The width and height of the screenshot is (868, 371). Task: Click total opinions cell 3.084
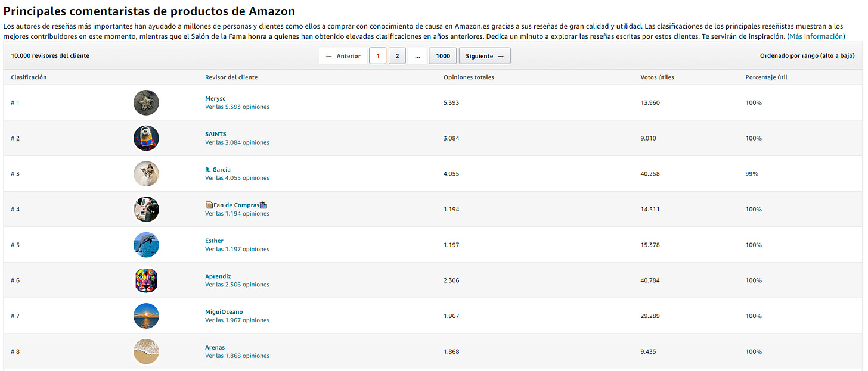pyautogui.click(x=451, y=138)
